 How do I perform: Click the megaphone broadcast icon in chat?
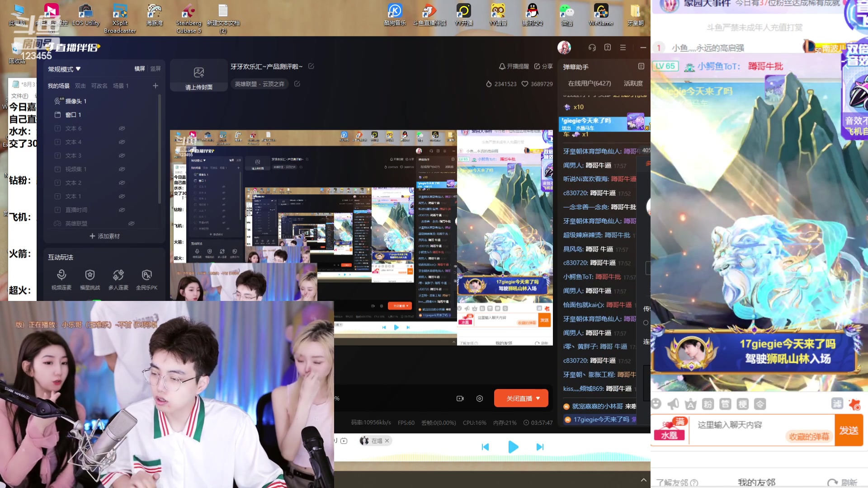point(674,404)
